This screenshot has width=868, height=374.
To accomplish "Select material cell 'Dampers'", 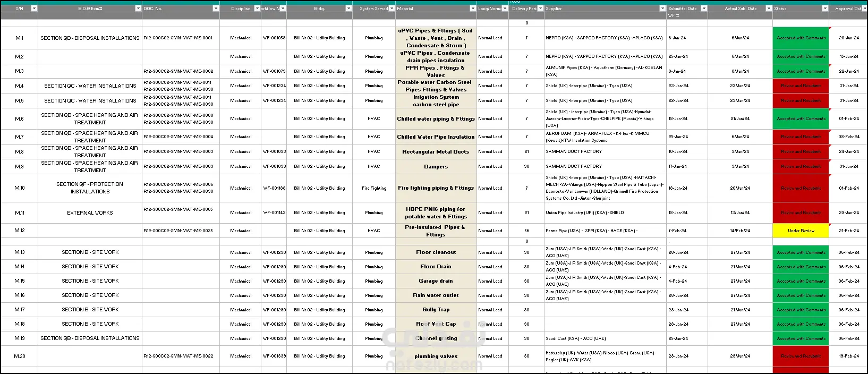I will 436,166.
